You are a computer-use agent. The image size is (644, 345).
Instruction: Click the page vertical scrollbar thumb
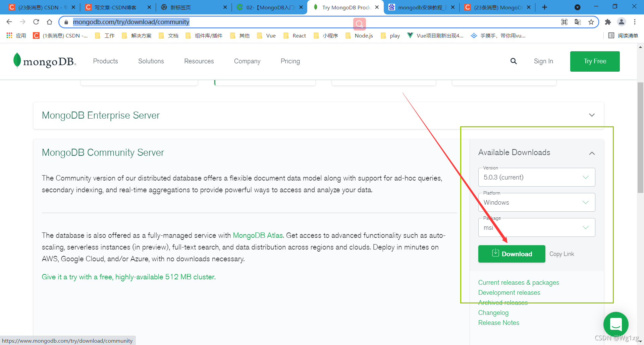click(640, 137)
